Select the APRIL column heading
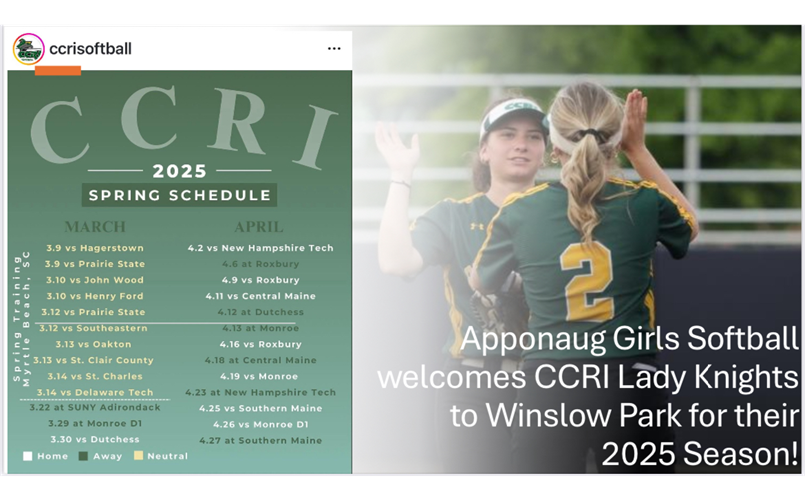The height and width of the screenshot is (500, 805). (258, 227)
